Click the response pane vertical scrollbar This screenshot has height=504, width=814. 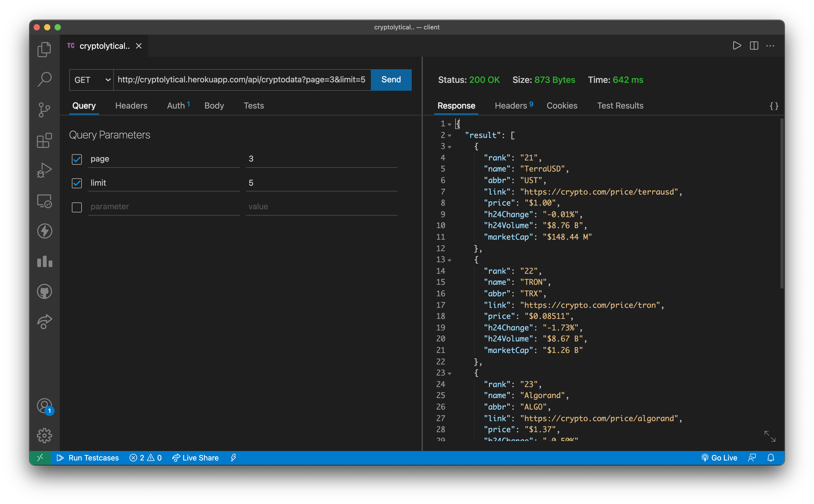coord(782,203)
